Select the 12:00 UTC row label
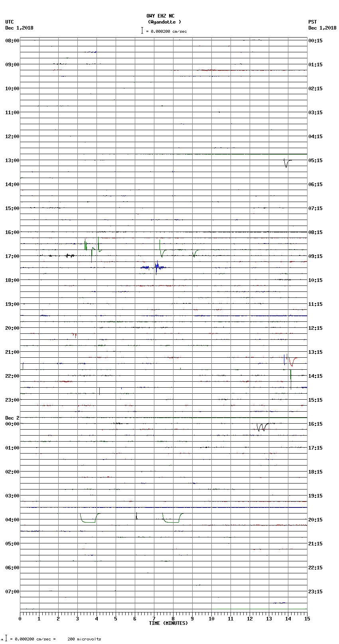 pyautogui.click(x=12, y=137)
